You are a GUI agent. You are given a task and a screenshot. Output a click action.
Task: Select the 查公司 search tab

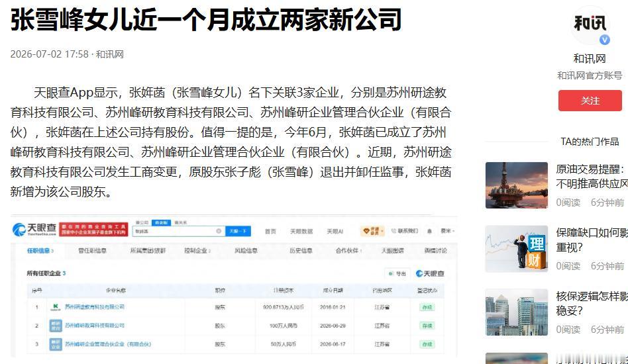[142, 222]
